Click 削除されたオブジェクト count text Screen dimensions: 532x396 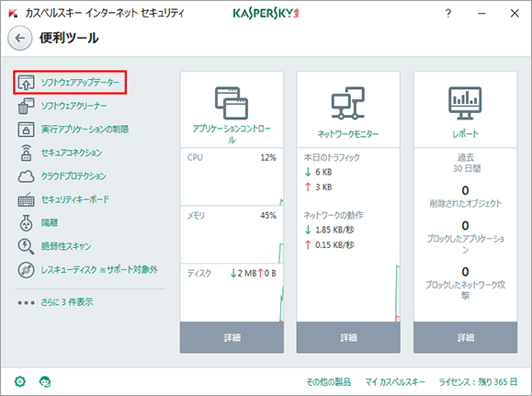(465, 204)
